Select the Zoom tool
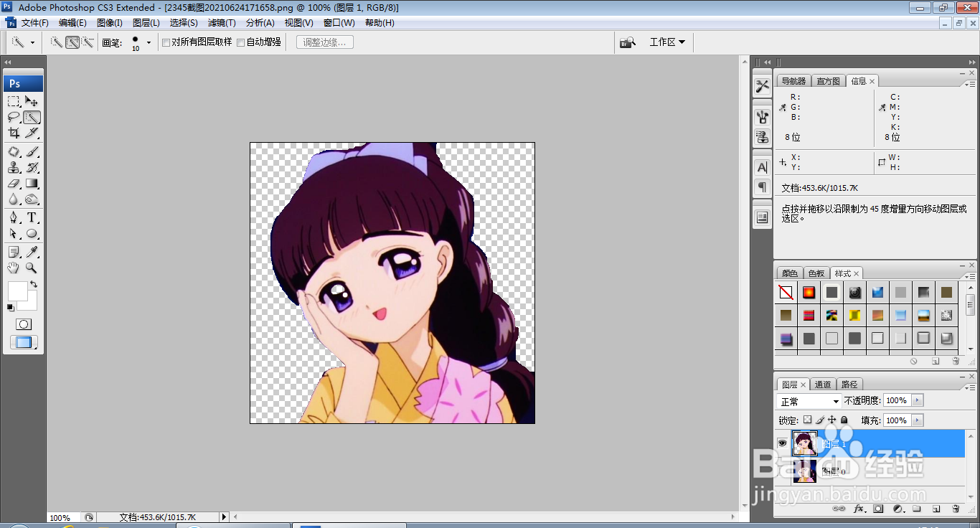Viewport: 980px width, 528px height. [32, 268]
